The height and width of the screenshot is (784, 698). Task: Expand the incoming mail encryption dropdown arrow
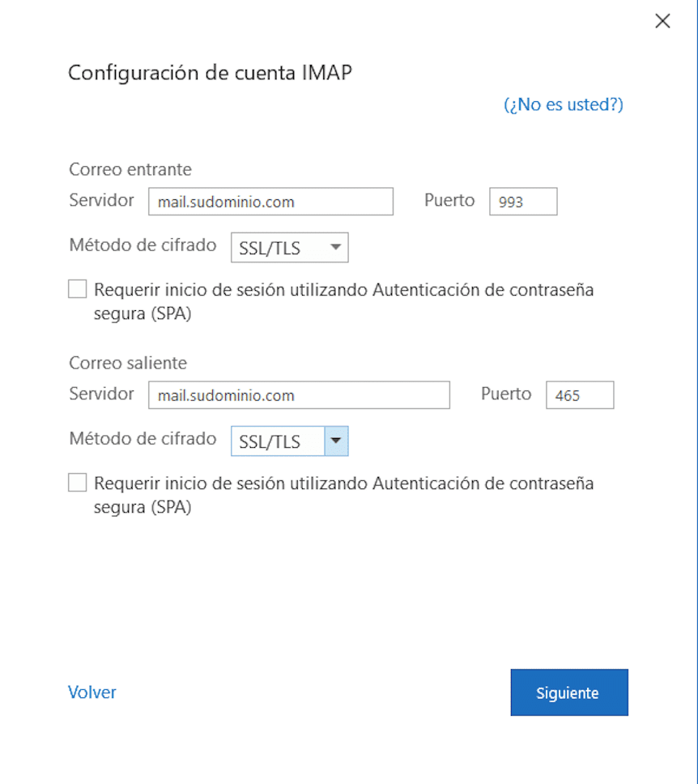tap(336, 248)
